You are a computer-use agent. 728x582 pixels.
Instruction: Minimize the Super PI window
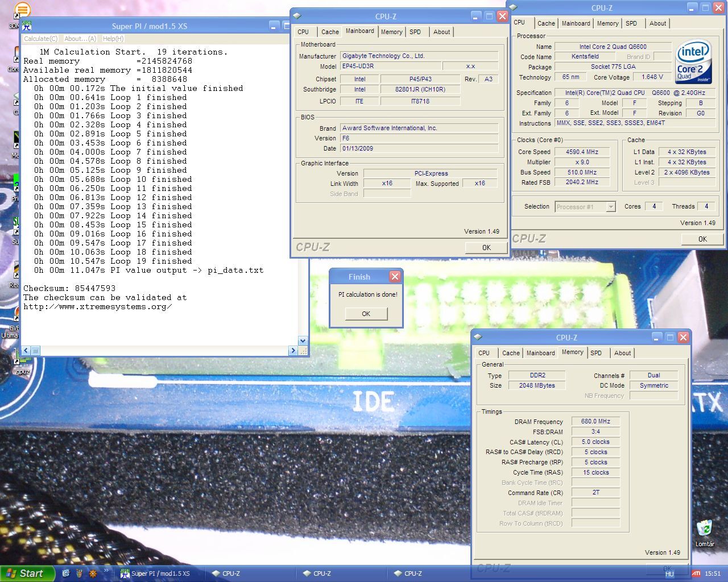point(274,26)
